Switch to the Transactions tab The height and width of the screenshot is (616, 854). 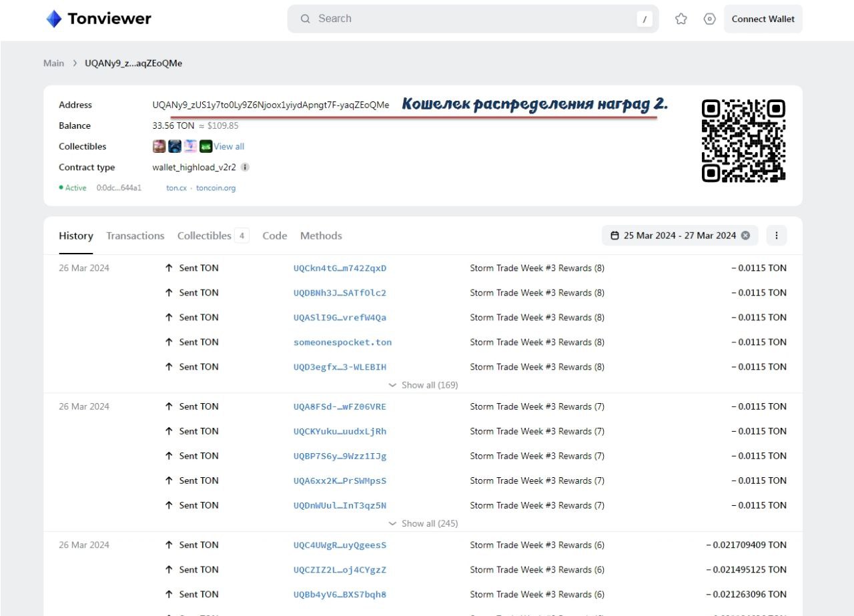click(135, 236)
